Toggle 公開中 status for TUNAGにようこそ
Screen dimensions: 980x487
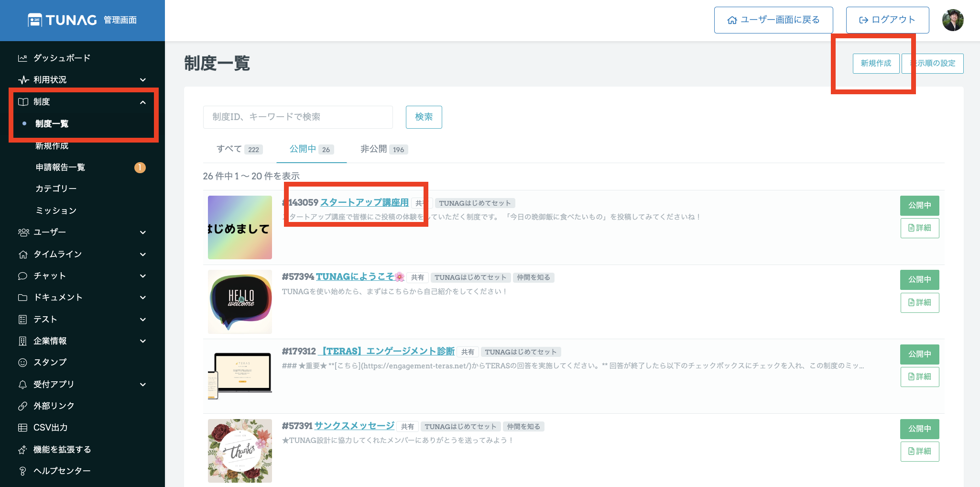pos(920,280)
